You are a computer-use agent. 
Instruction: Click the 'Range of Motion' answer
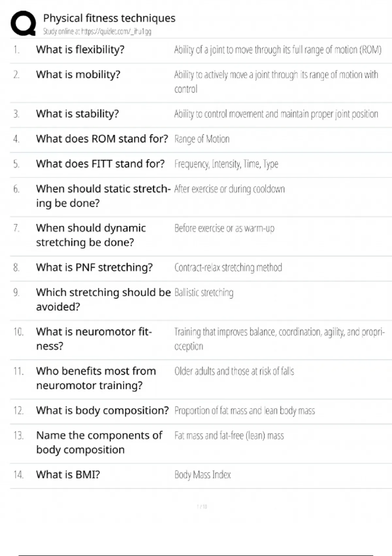pyautogui.click(x=202, y=139)
